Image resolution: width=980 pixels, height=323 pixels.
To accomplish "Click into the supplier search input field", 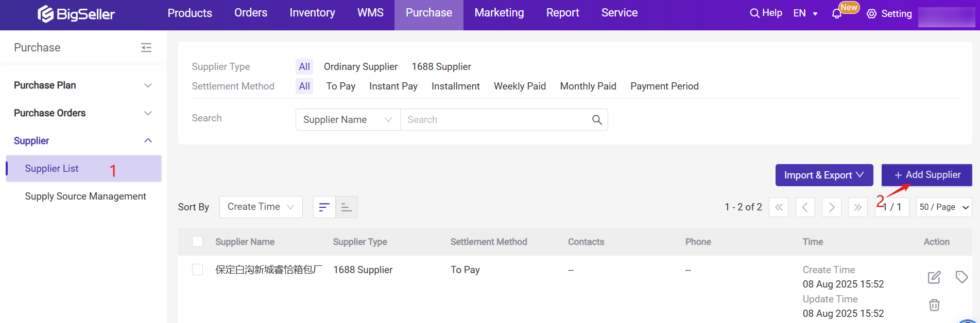I will click(x=494, y=120).
